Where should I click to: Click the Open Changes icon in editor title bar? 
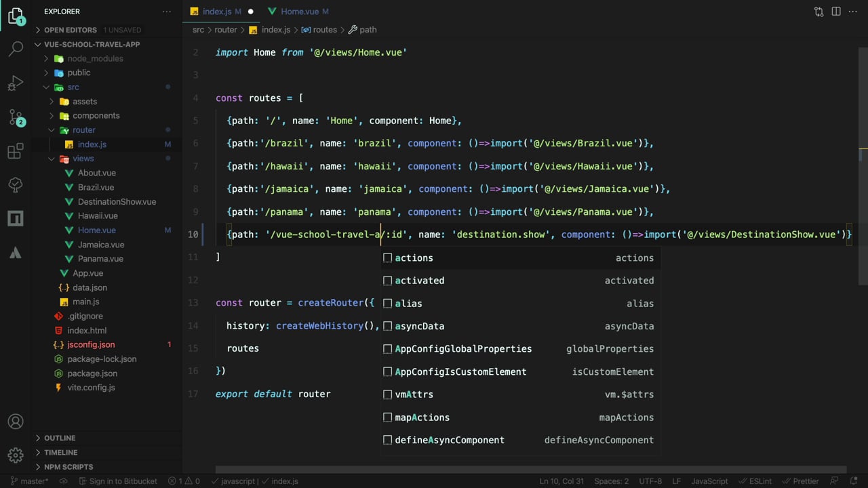point(819,12)
